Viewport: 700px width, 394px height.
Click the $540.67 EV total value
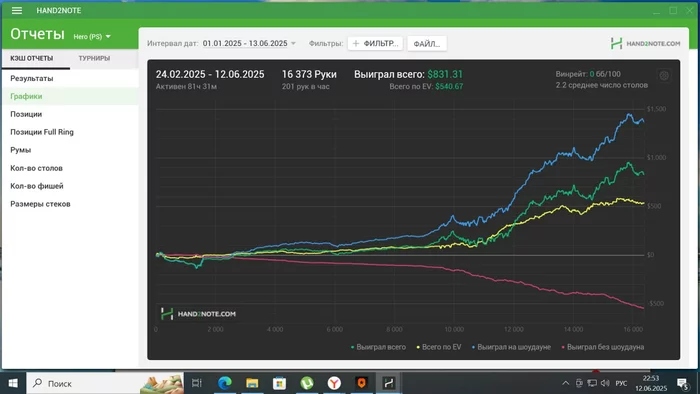449,86
